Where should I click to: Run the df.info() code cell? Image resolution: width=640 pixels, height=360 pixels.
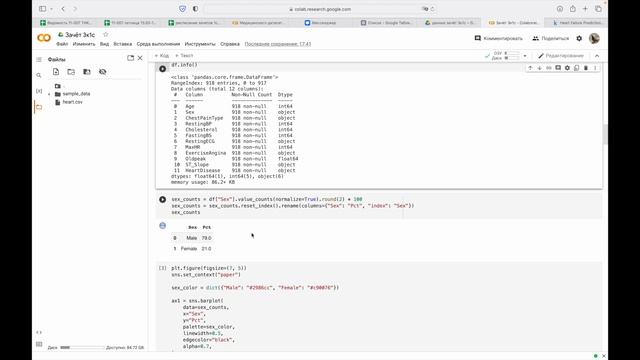[x=162, y=69]
